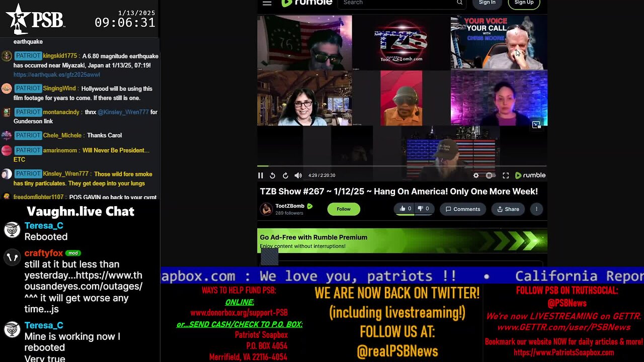Rewind the video with back arrow

pyautogui.click(x=273, y=175)
